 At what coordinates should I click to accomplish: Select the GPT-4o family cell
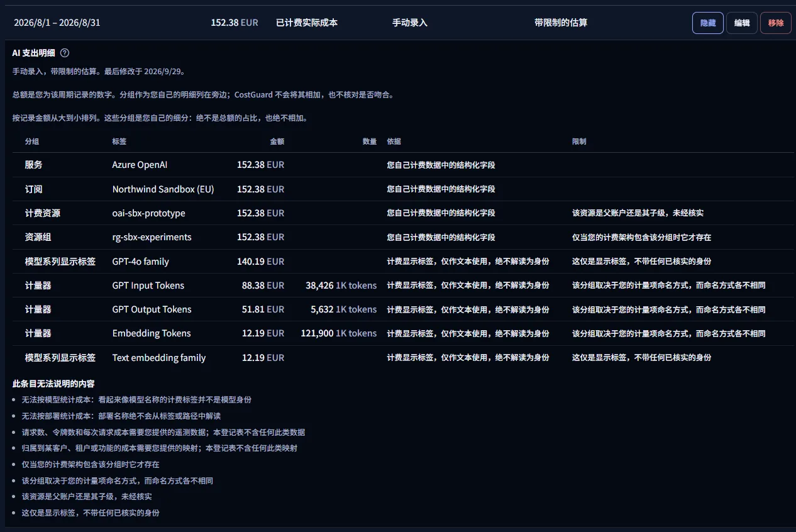click(141, 262)
